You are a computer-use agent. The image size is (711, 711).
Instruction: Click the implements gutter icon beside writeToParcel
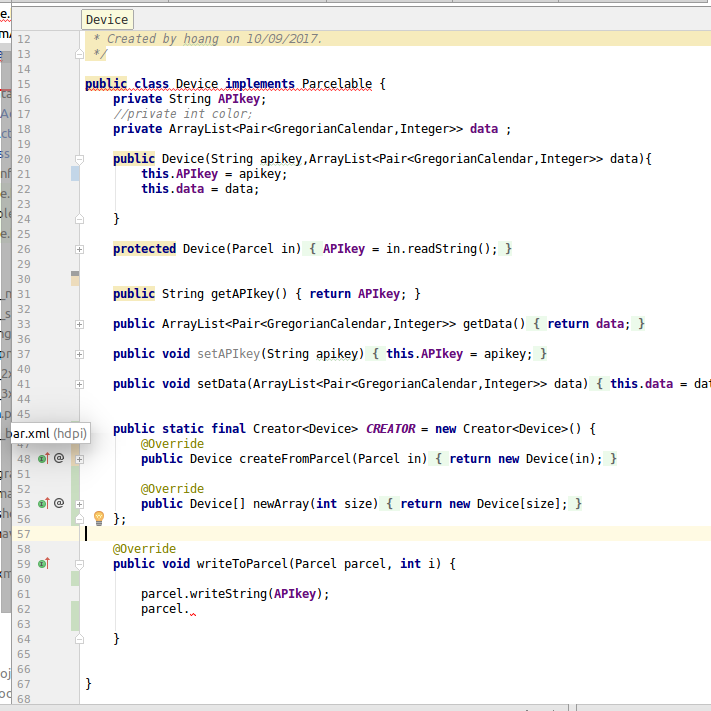[43, 564]
